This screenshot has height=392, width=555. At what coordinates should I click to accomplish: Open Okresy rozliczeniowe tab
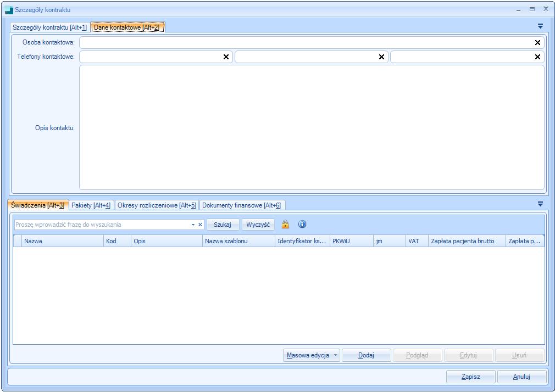click(x=157, y=205)
